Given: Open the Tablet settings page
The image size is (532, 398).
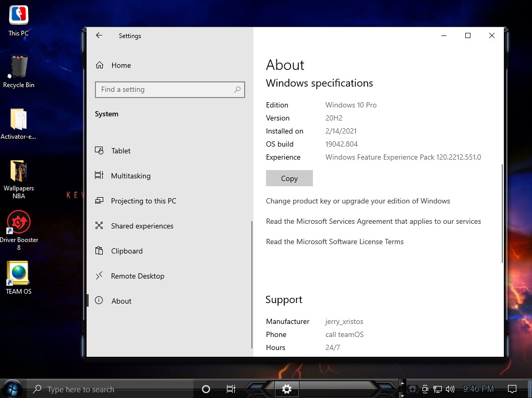Looking at the screenshot, I should click(170, 151).
